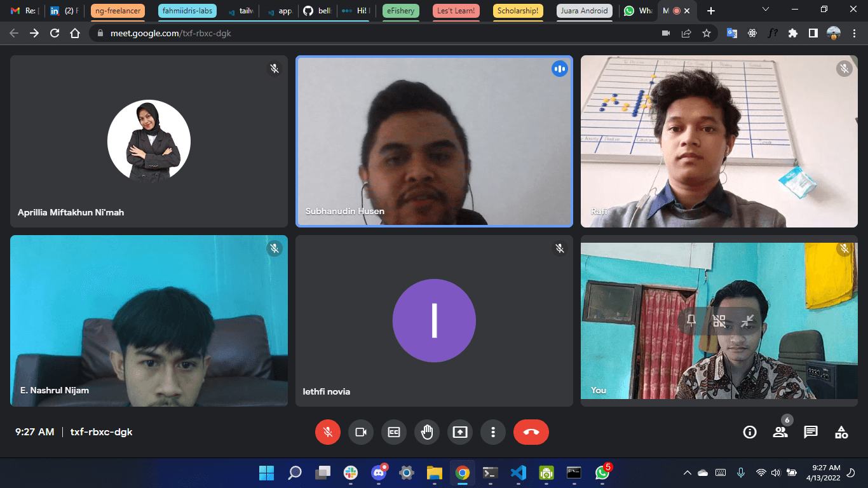Open the meeting details info icon
The height and width of the screenshot is (488, 868).
click(750, 432)
